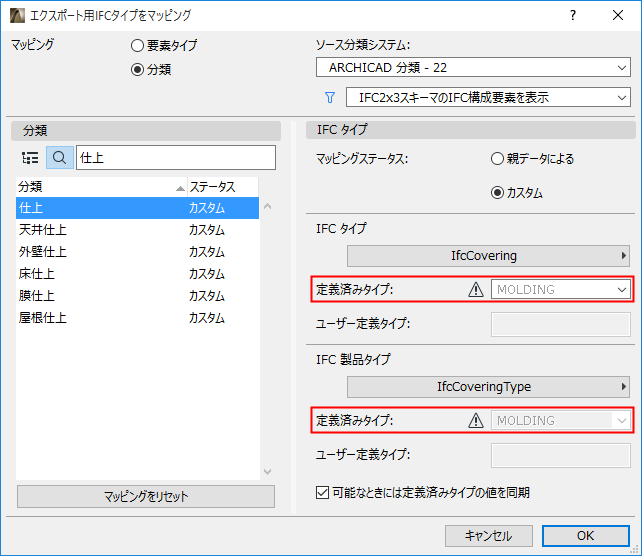Click ユーザー定義タイプ field under IFC タイプ

click(561, 324)
